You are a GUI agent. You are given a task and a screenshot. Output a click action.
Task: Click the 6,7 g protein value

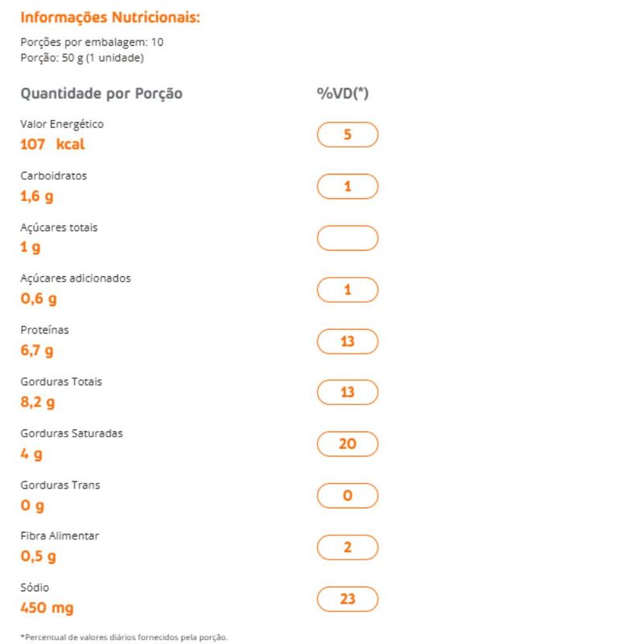click(x=37, y=351)
